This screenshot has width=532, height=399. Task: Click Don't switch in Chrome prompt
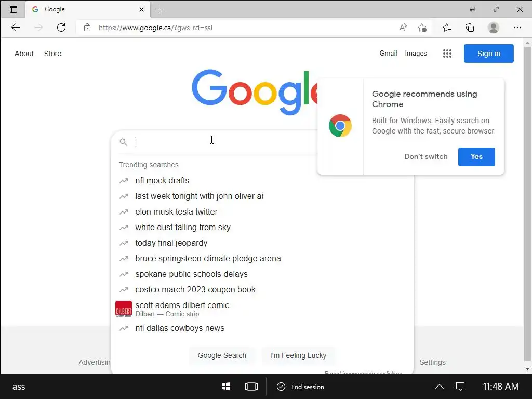pyautogui.click(x=426, y=156)
